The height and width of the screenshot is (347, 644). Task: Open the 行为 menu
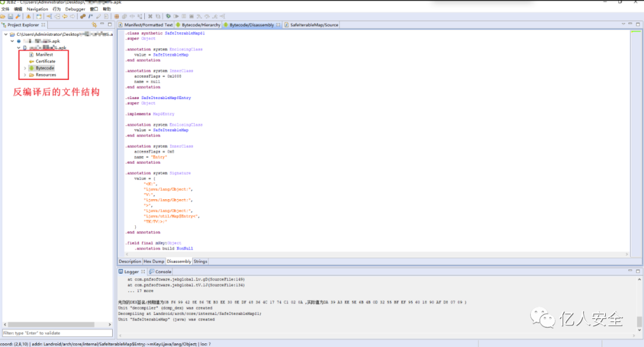(x=57, y=8)
